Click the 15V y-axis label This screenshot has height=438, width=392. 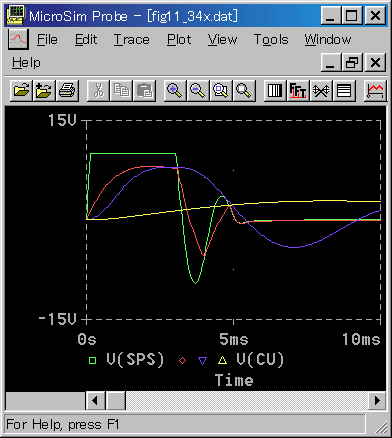coord(62,120)
